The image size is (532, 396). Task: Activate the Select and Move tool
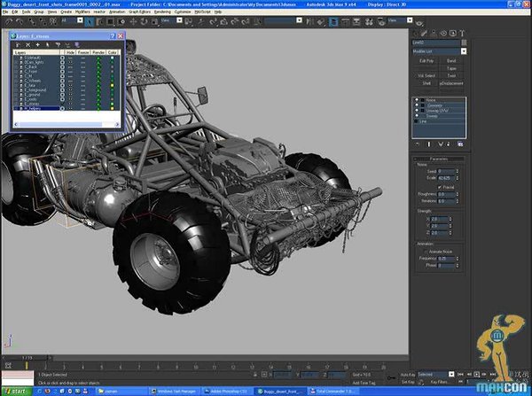(133, 22)
